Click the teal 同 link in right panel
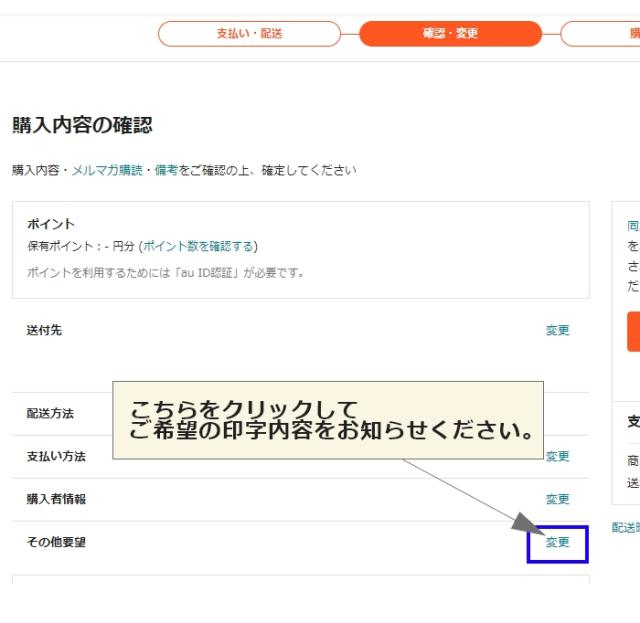 633,227
